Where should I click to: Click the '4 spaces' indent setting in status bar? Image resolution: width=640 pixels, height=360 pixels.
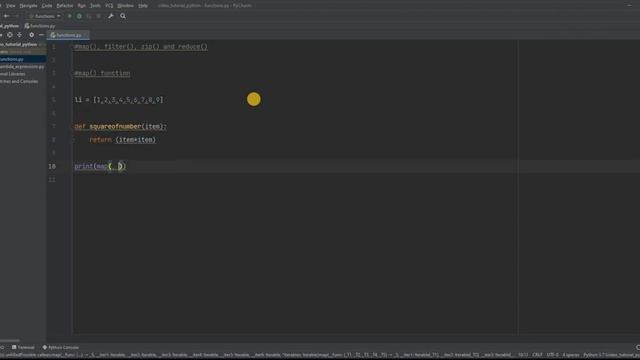click(x=571, y=355)
